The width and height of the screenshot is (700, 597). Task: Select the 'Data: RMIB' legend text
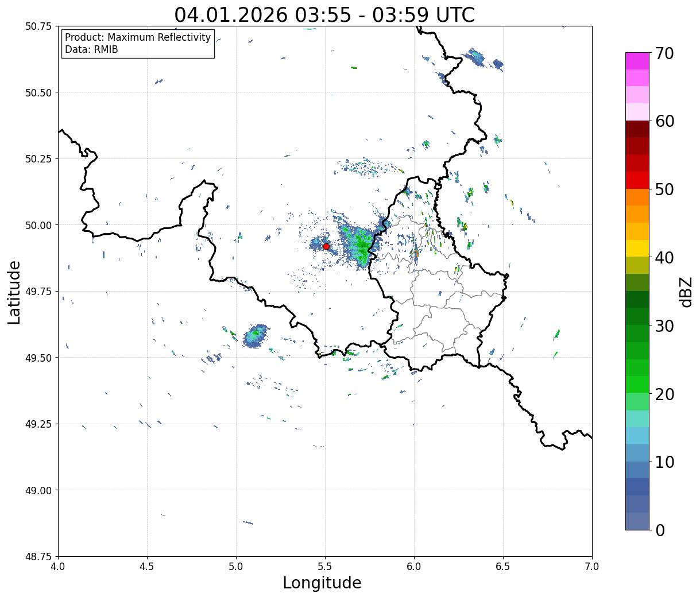pyautogui.click(x=91, y=50)
